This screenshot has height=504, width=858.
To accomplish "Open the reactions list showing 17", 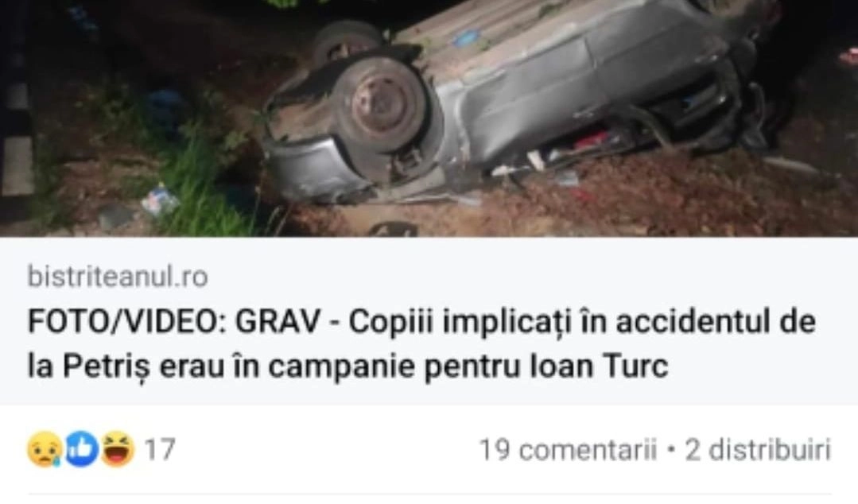I will click(x=159, y=450).
